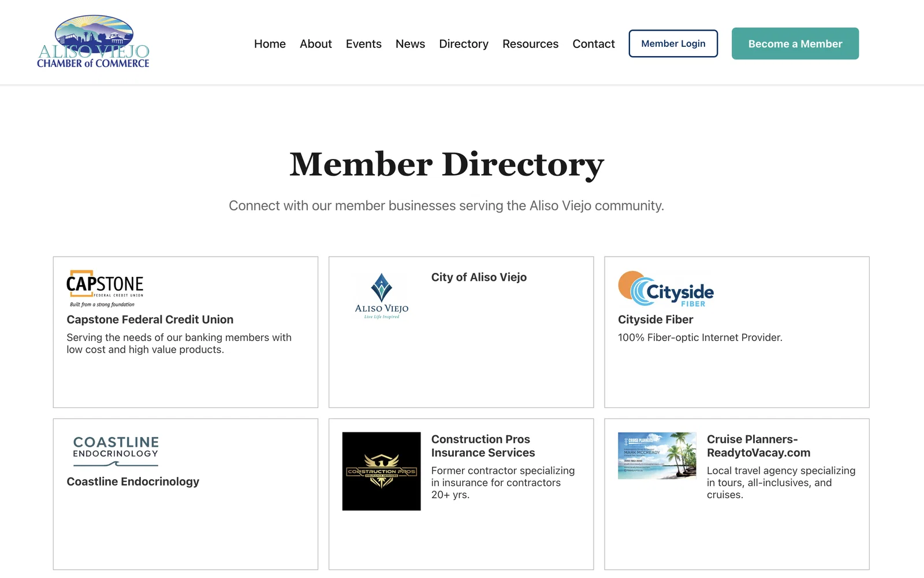Click the text "100% Fiber-optic Internet Provider."

coord(700,338)
